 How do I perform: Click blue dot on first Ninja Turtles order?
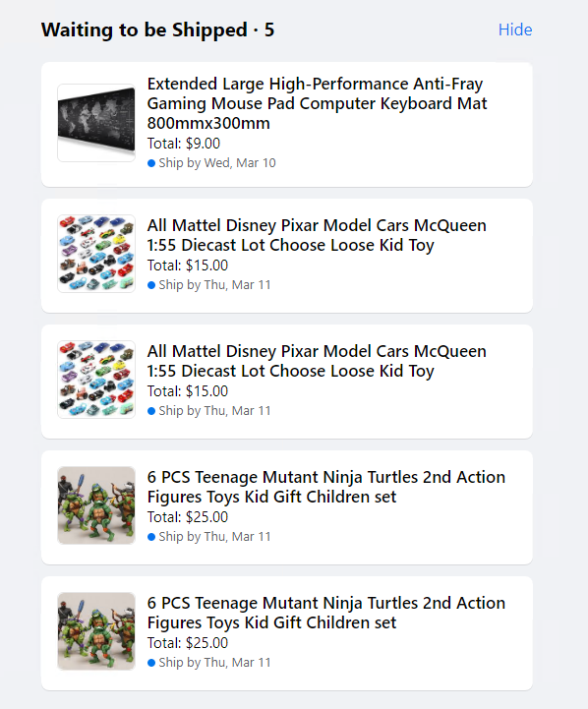pyautogui.click(x=151, y=537)
